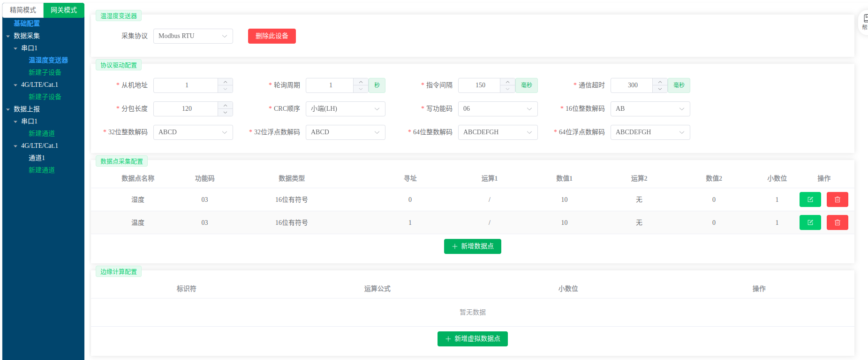Open the 32位整数解码 dropdown
868x360 pixels.
click(193, 132)
